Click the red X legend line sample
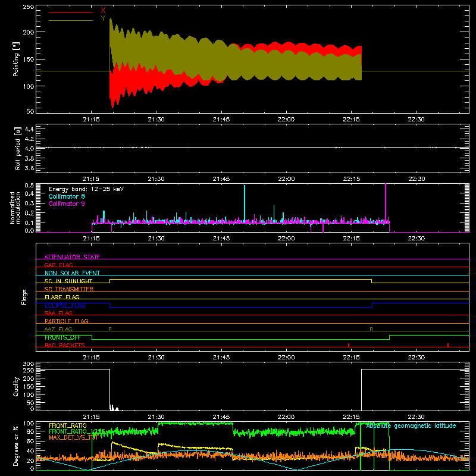476x476 pixels. [71, 12]
